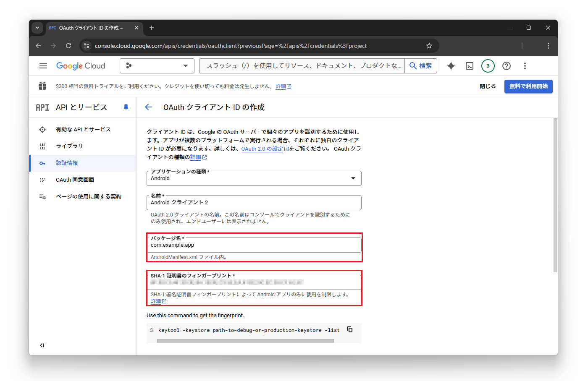Open ページの使用に関する契約 sidebar item
This screenshot has height=381, width=588.
point(83,197)
